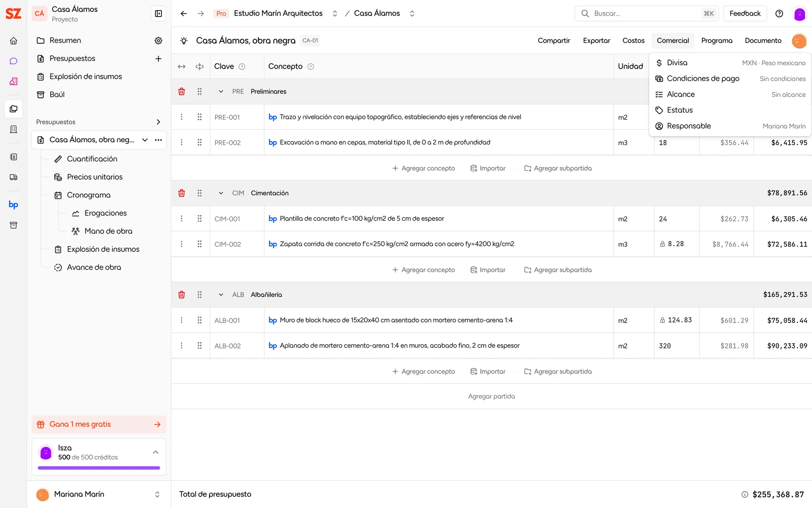Open the archive box icon in left rail
This screenshot has width=812, height=508.
click(x=14, y=225)
